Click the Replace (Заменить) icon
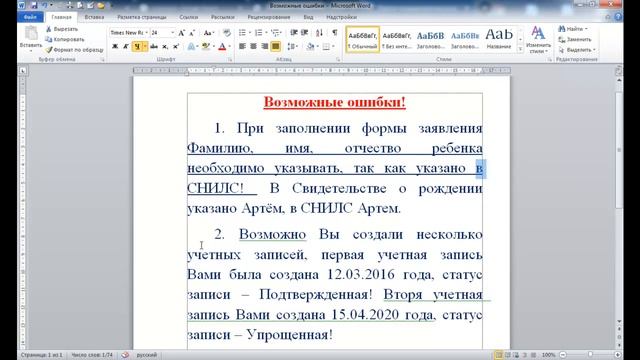The width and height of the screenshot is (640, 360). click(x=562, y=39)
